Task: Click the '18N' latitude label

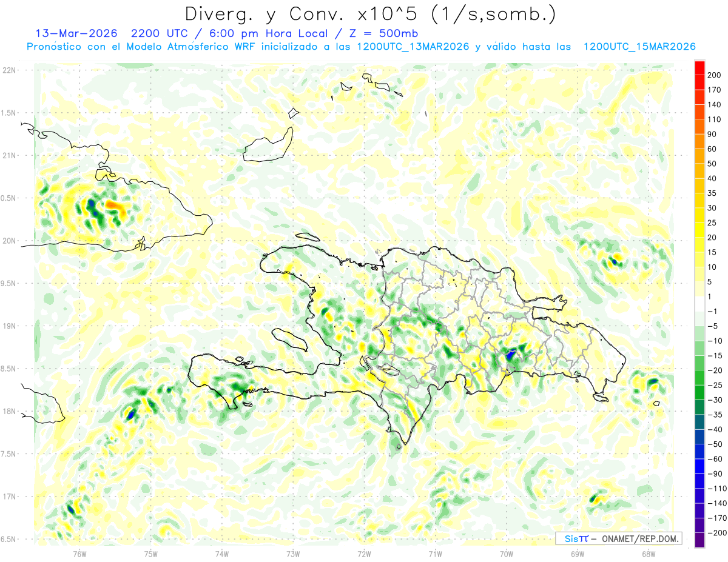Action: tap(9, 411)
